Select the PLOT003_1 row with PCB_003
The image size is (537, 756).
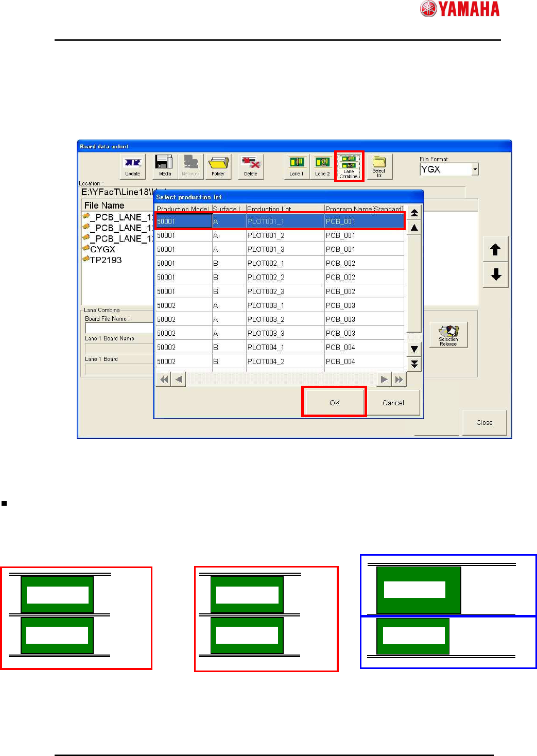click(x=280, y=305)
